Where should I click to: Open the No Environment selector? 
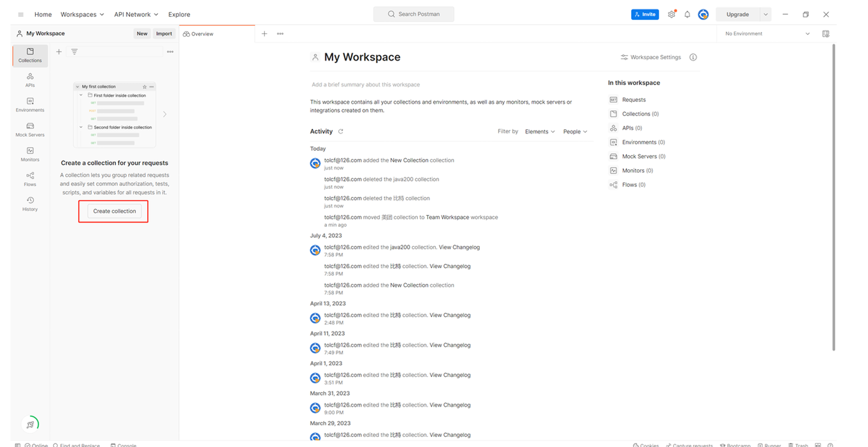(767, 34)
